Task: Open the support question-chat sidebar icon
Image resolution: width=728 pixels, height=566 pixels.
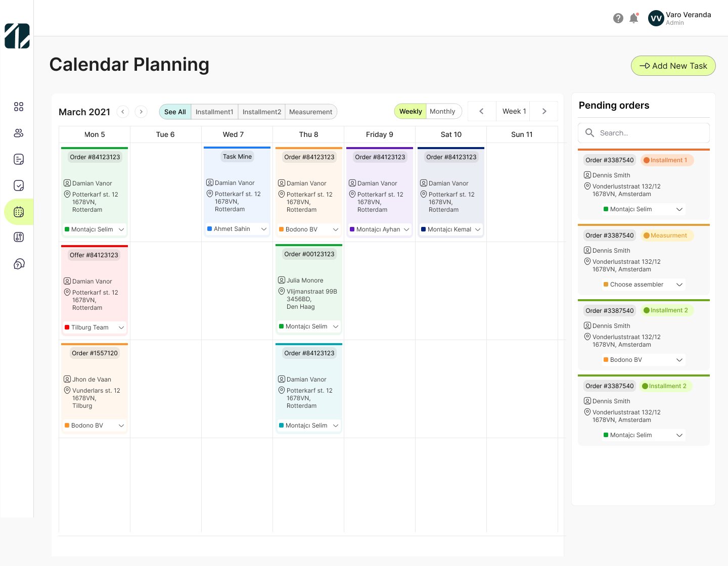Action: [x=19, y=264]
